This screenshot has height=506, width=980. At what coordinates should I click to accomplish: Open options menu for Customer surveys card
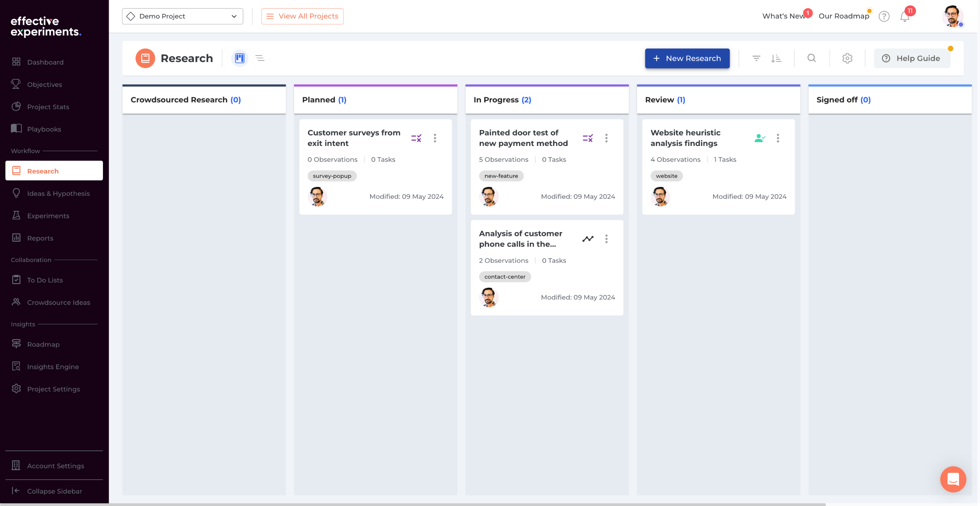point(435,138)
